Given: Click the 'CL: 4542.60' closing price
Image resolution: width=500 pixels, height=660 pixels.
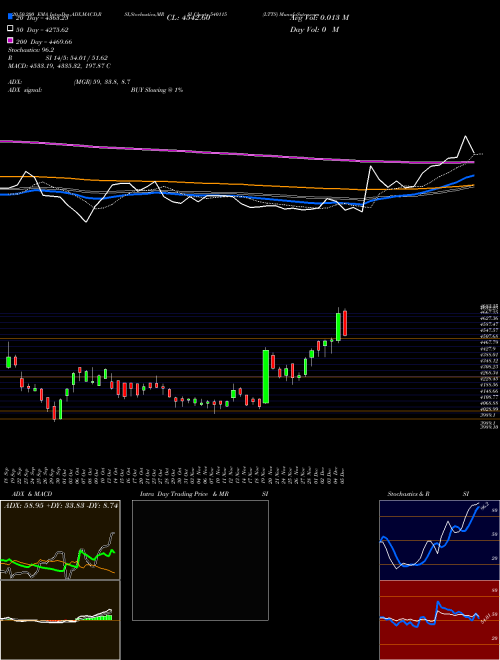Looking at the screenshot, I should pos(188,18).
